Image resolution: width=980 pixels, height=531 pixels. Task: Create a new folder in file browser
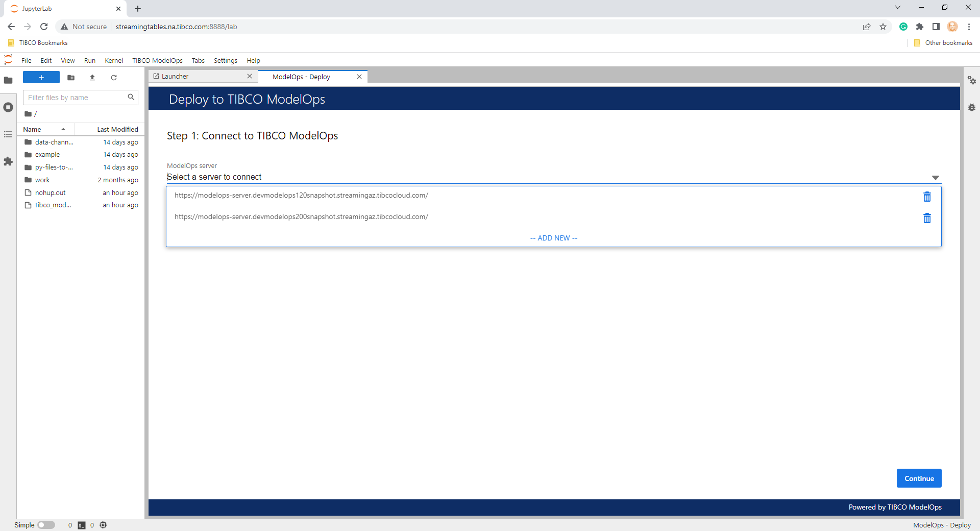coord(71,78)
